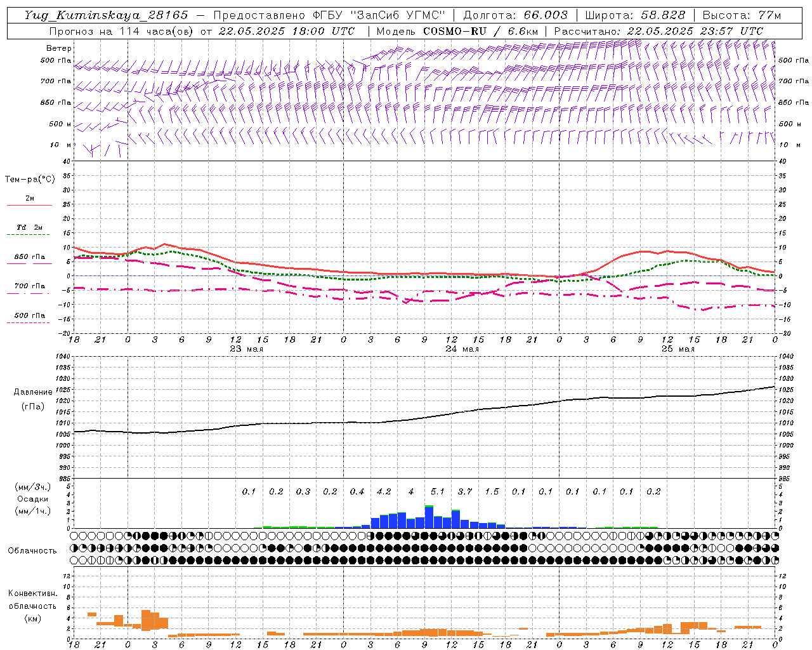812x650 pixels.
Task: Click the 850 гПа temperature legend entry
Action: tap(29, 257)
